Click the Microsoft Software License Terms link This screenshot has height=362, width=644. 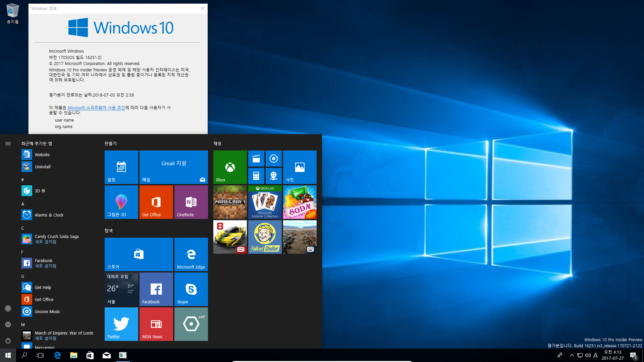95,107
